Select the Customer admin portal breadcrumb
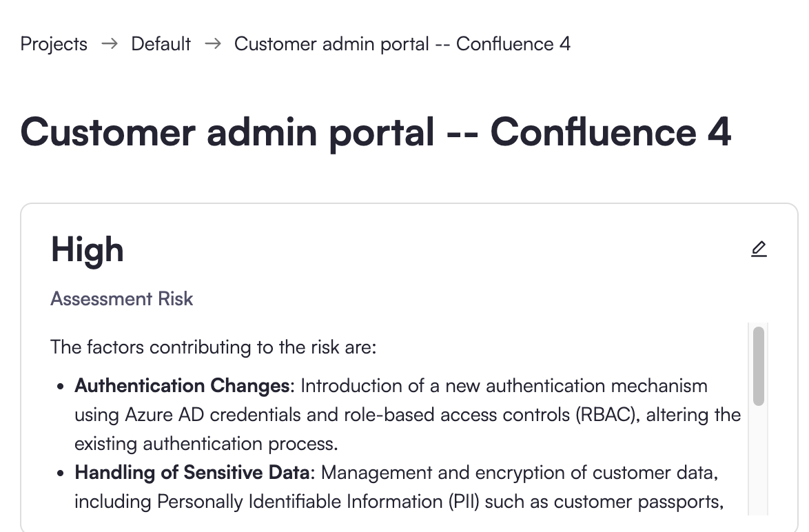 click(402, 44)
